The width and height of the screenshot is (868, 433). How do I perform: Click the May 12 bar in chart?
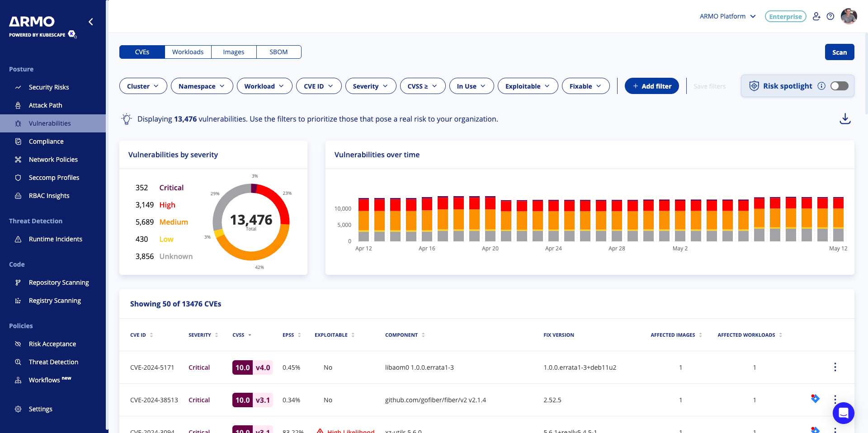(838, 219)
